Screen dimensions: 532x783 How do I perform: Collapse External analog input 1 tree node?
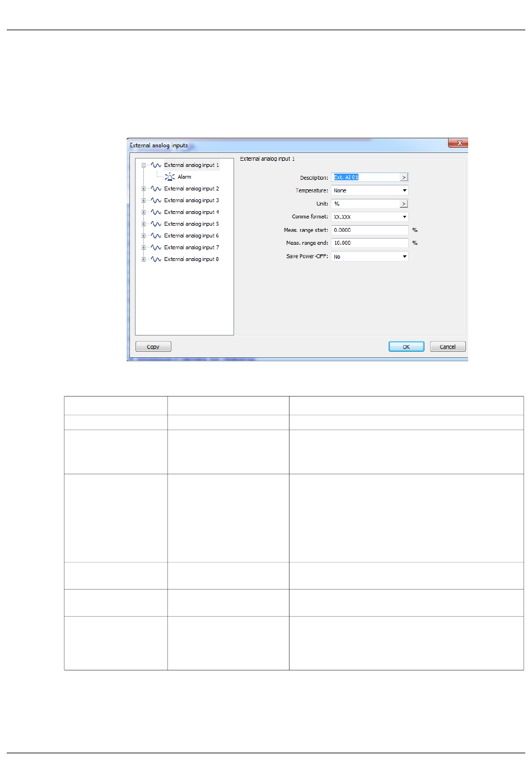pos(144,165)
